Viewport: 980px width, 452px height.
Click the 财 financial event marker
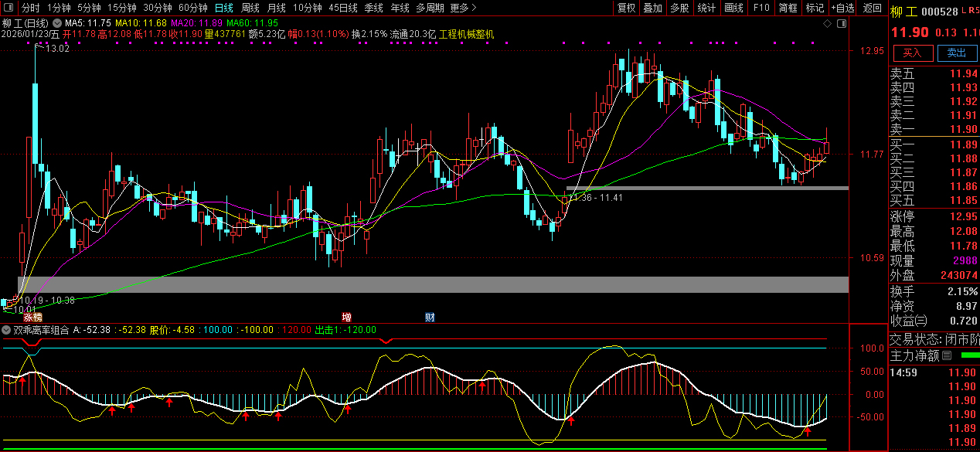point(430,318)
